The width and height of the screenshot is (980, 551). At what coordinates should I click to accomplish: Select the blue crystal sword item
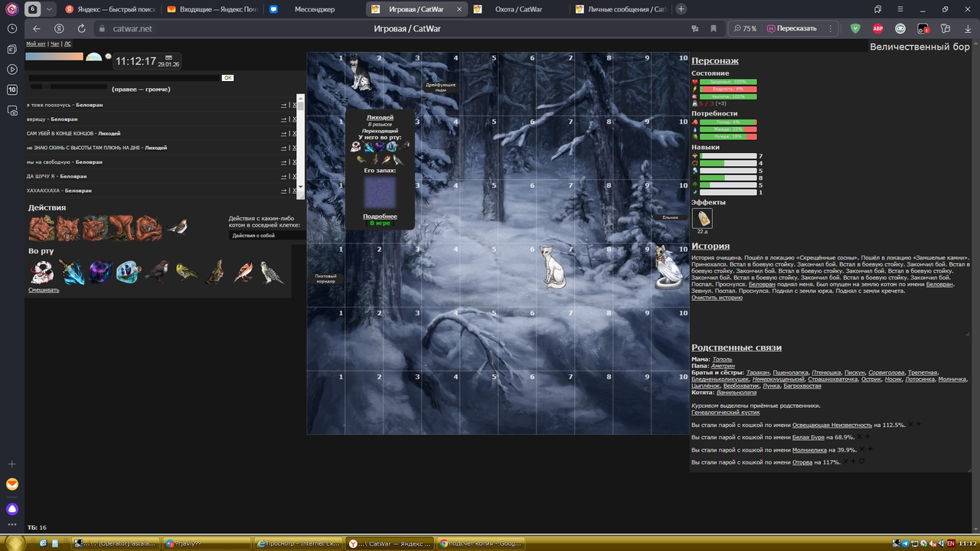tap(73, 272)
